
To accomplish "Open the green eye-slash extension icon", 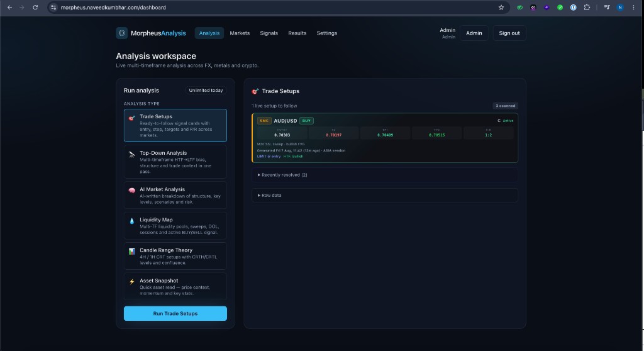I will click(x=519, y=8).
